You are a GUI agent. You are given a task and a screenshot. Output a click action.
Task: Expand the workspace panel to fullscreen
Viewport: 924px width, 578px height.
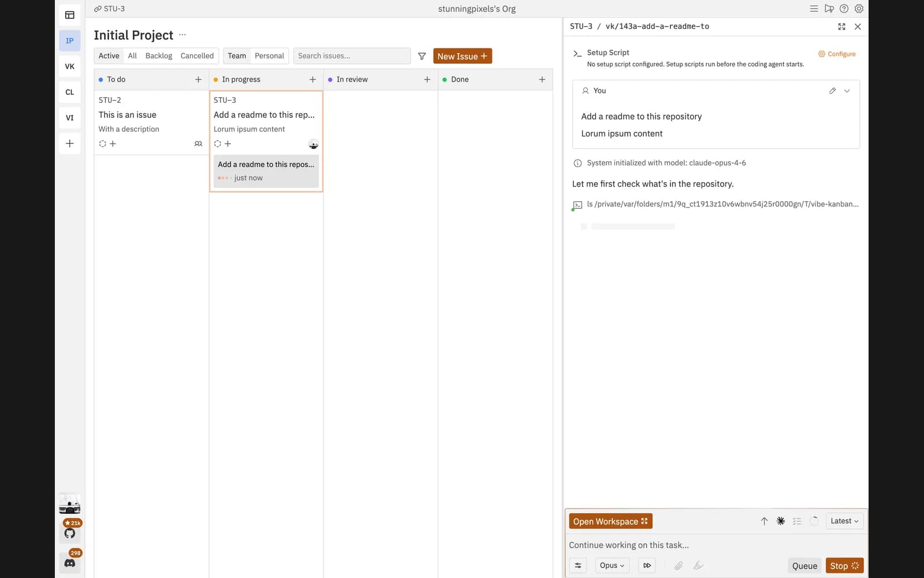[x=841, y=27]
